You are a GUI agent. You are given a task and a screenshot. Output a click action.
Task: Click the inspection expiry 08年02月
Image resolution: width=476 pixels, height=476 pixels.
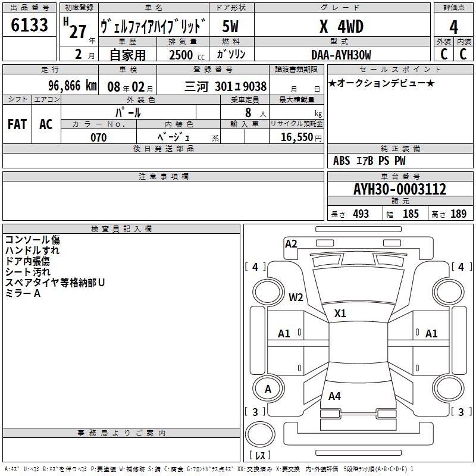130,87
